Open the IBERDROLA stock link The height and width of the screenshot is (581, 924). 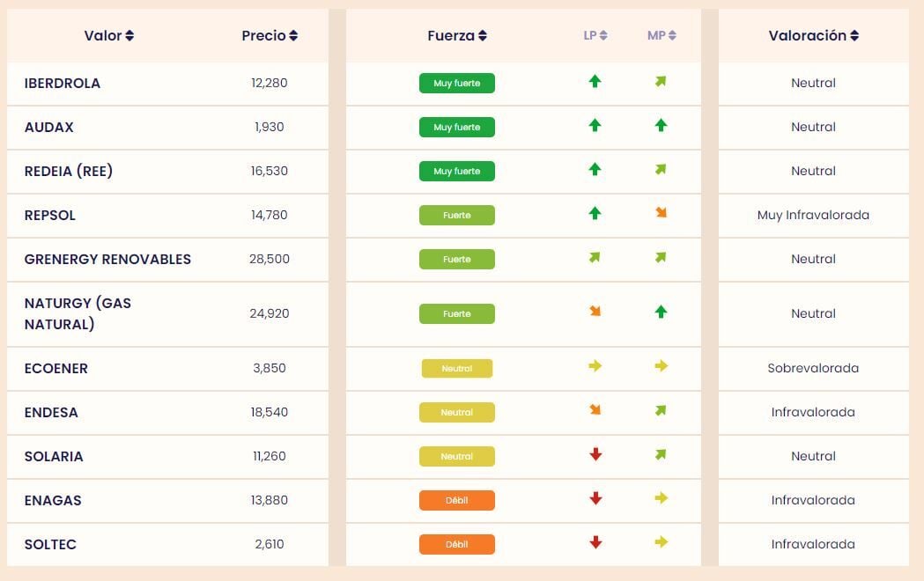click(x=63, y=84)
